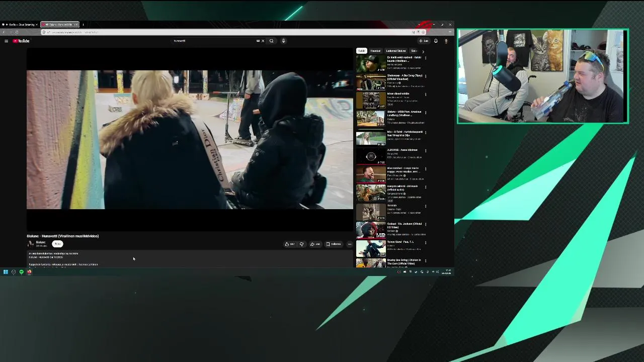The image size is (644, 362).
Task: Open options menu for Sialune MXXd video
Action: (x=426, y=113)
